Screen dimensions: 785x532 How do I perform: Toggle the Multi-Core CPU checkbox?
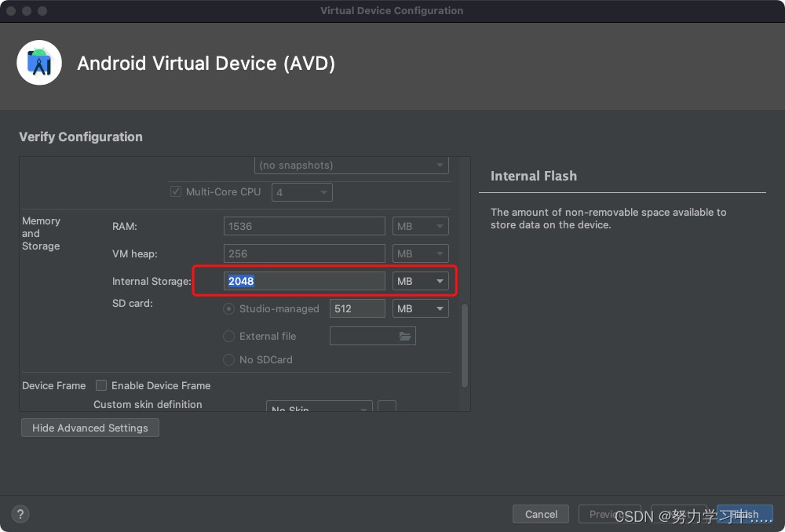coord(176,191)
